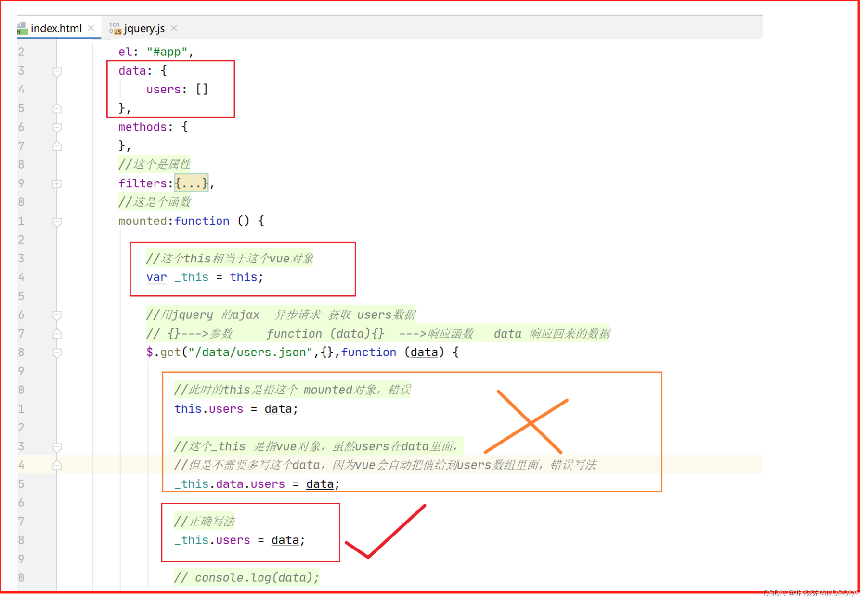Screen dimensions: 868x601
Task: Switch to the index.html tab
Action: pyautogui.click(x=56, y=28)
